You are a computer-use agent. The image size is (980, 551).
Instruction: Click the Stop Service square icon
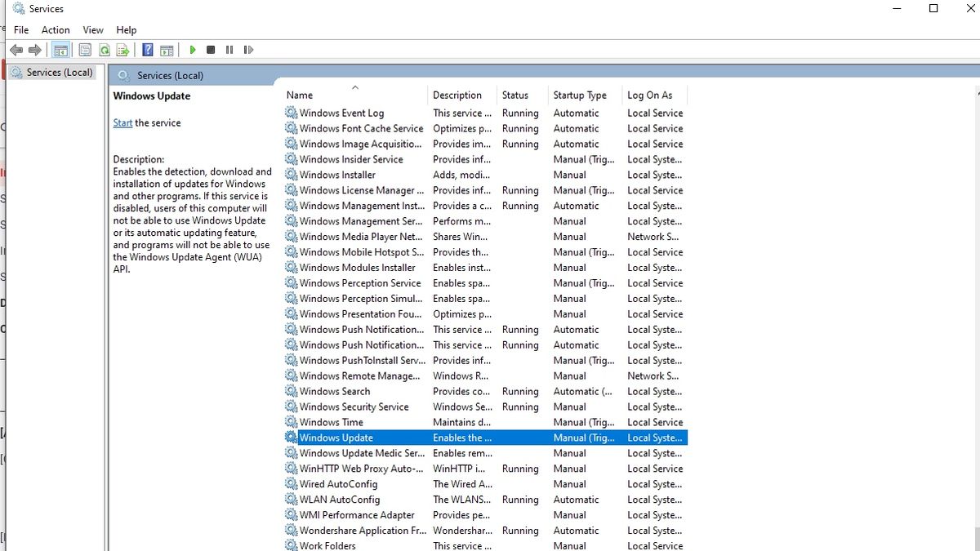211,50
